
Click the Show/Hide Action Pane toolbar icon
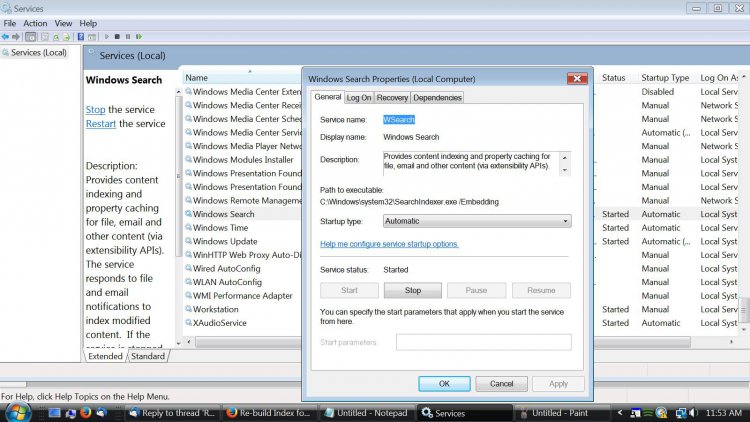(92, 37)
